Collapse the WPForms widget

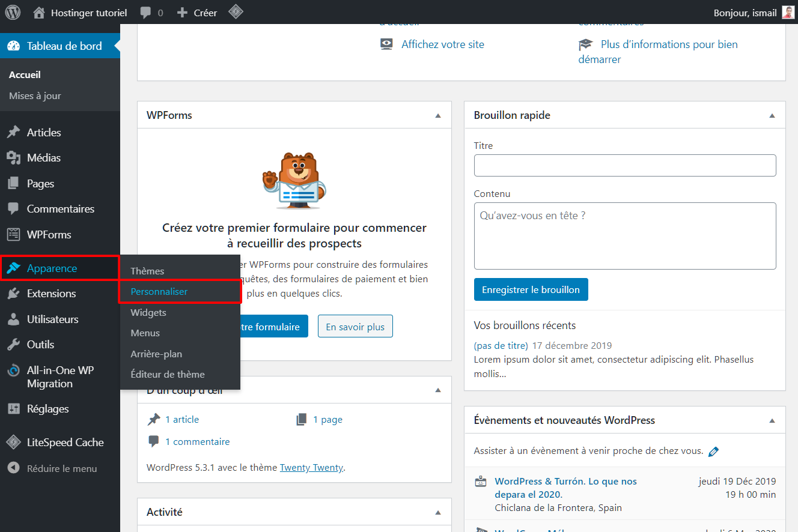pyautogui.click(x=438, y=114)
